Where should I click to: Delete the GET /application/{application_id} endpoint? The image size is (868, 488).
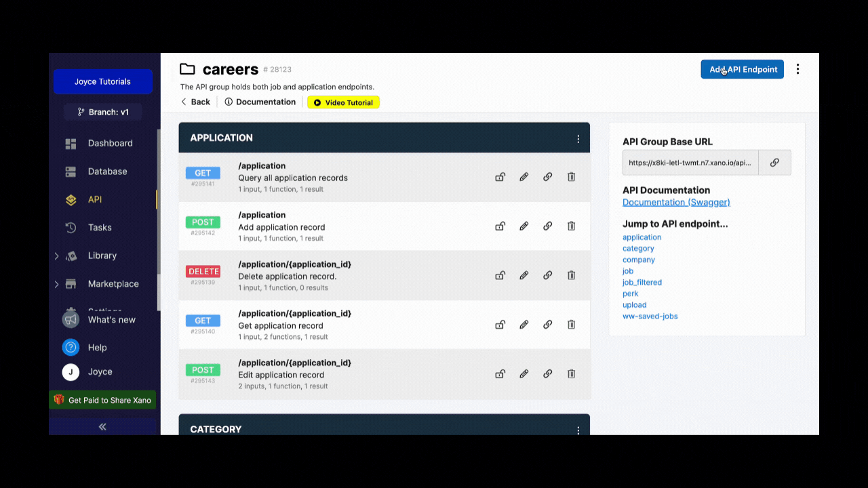[571, 324]
